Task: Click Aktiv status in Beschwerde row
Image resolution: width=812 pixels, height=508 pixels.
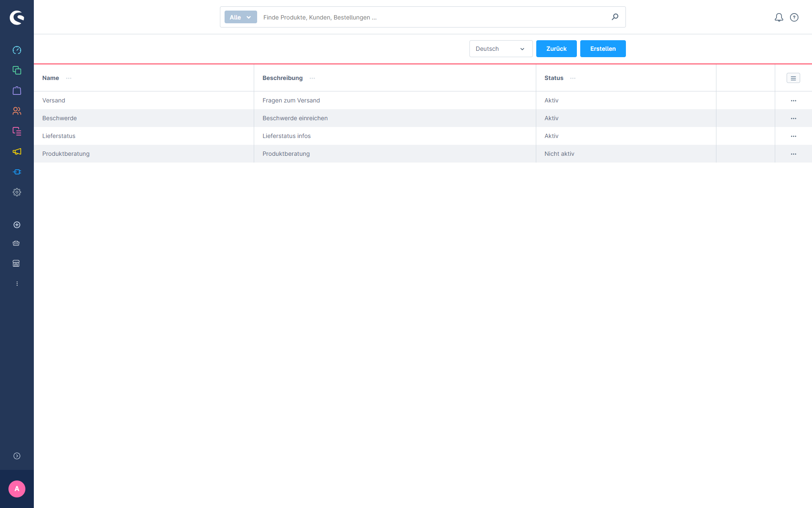Action: pyautogui.click(x=551, y=118)
